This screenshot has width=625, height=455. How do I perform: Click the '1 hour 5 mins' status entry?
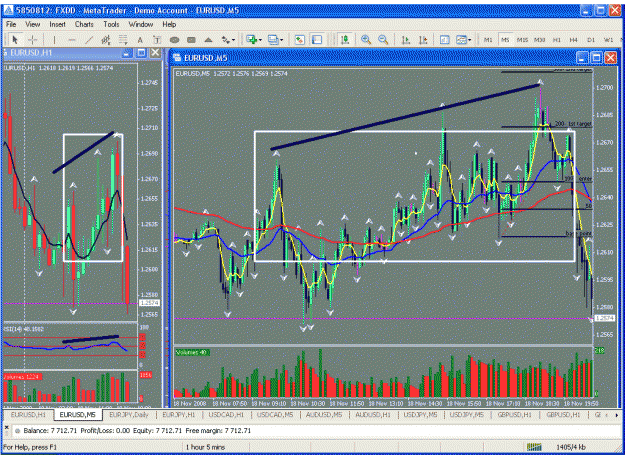(205, 447)
